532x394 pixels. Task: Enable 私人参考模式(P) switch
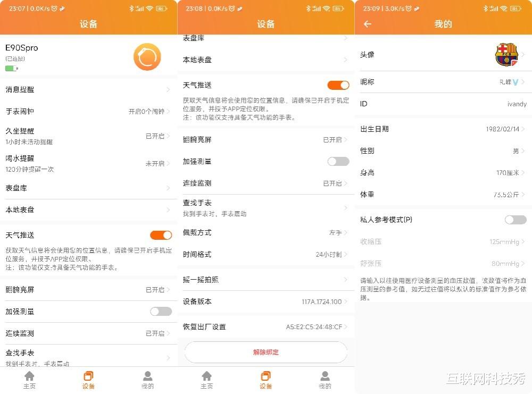516,220
